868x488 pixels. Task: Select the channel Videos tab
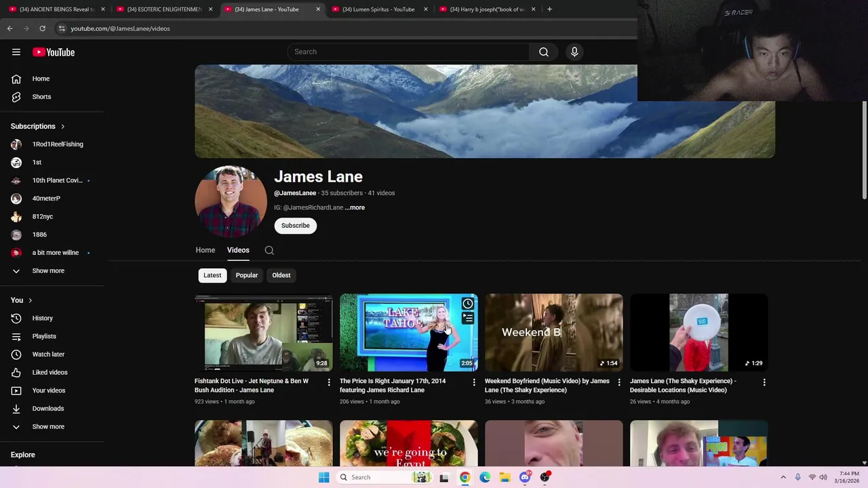238,250
